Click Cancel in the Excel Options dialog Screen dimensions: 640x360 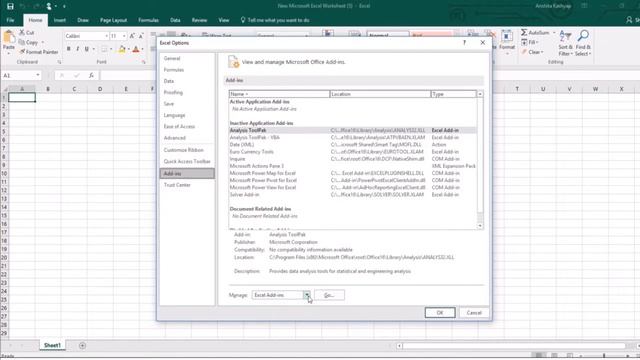[x=473, y=313]
